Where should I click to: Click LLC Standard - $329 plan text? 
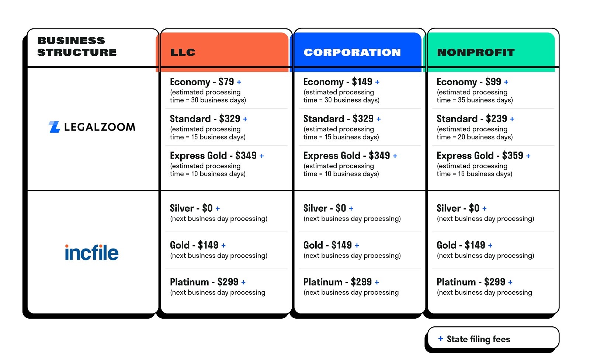[x=205, y=119]
